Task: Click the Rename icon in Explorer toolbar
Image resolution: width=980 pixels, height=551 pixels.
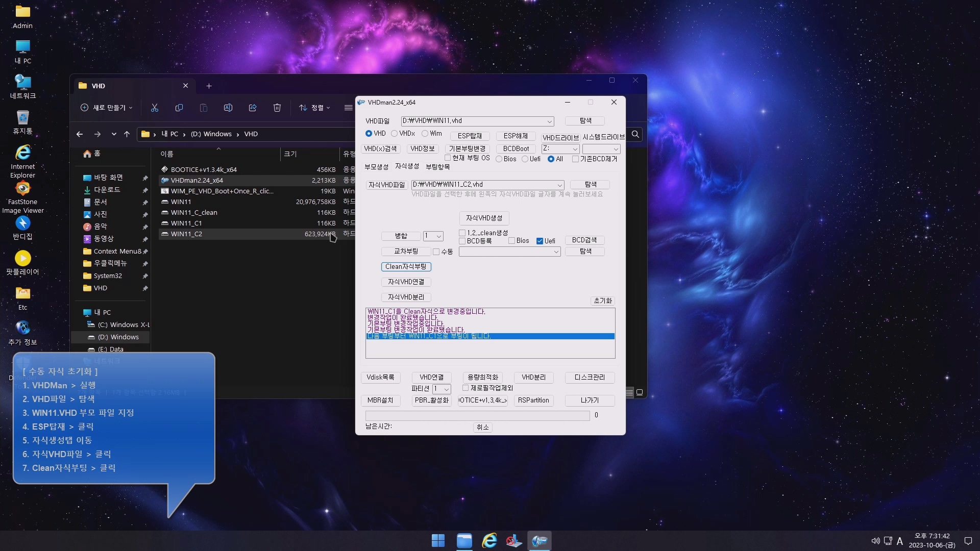Action: (x=228, y=108)
